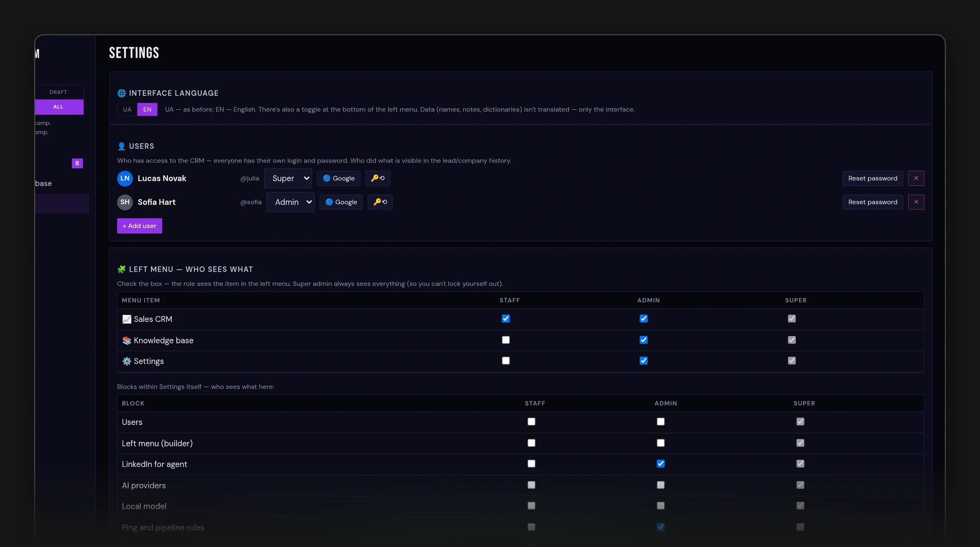Image resolution: width=980 pixels, height=547 pixels.
Task: Click the Google badge on Sofia Hart's row
Action: (341, 202)
